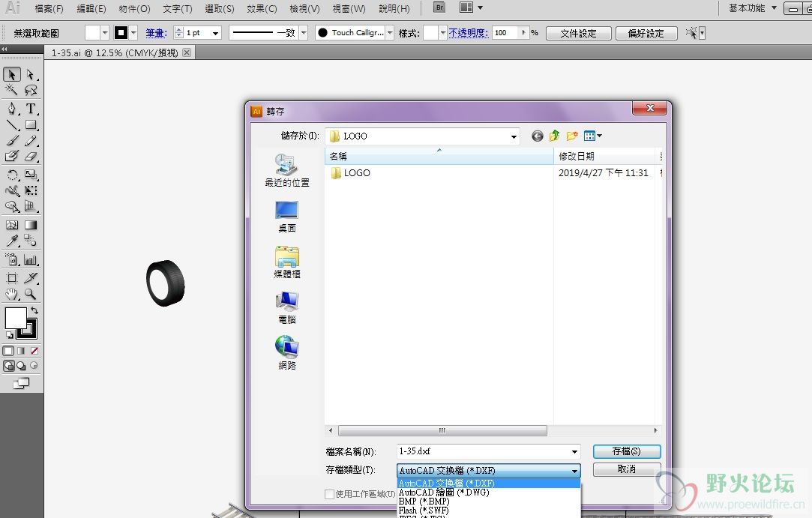
Task: Pick the Gradient tool
Action: click(31, 226)
